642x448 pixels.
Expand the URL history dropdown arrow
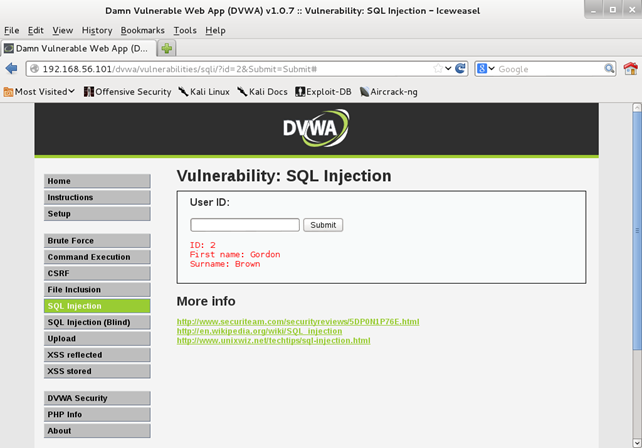[x=448, y=69]
